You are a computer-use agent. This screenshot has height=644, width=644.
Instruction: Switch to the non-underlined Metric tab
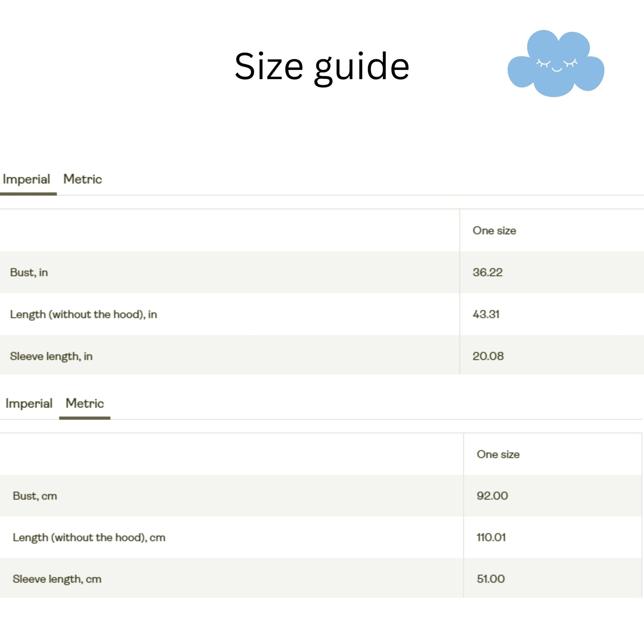coord(82,179)
